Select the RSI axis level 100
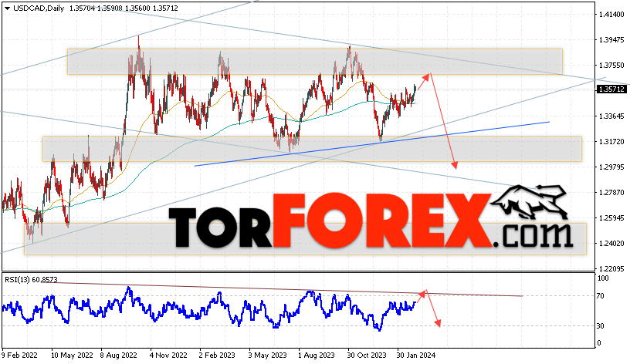The height and width of the screenshot is (364, 630). click(x=603, y=278)
